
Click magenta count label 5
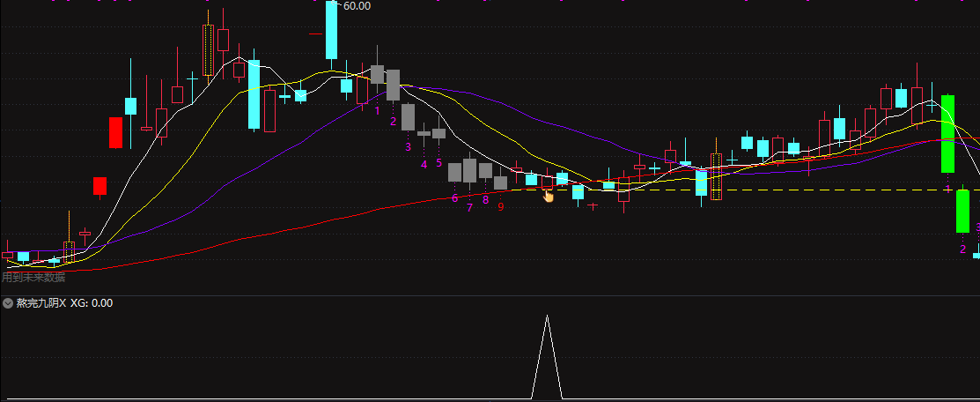(438, 163)
